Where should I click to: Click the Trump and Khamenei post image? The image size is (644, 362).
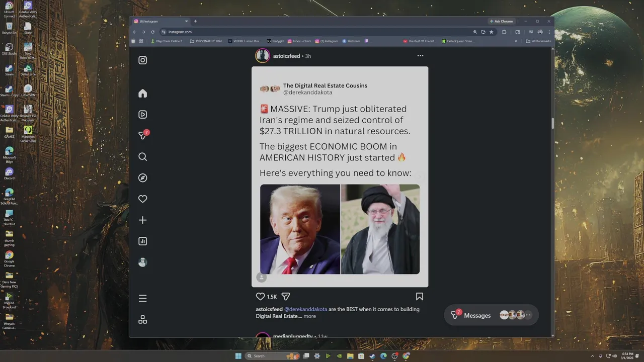click(x=340, y=229)
